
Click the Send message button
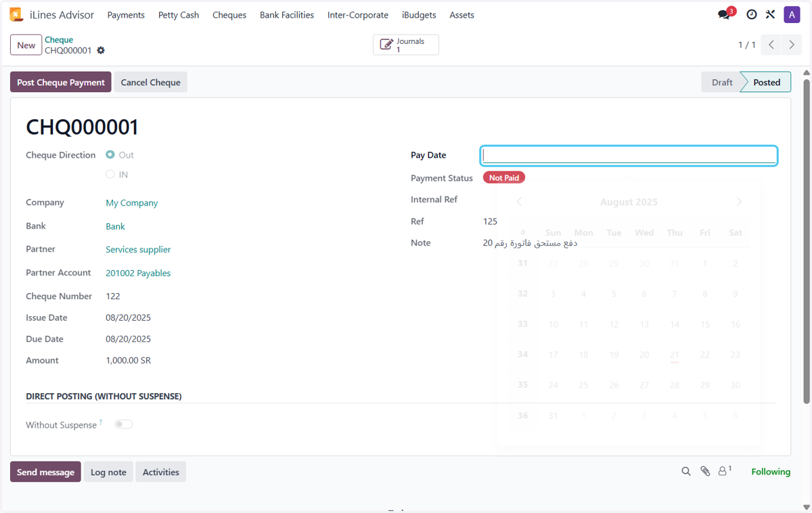[45, 472]
